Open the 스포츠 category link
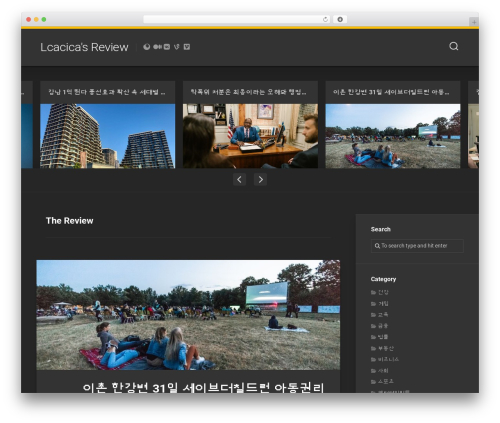This screenshot has width=500, height=423. click(386, 381)
